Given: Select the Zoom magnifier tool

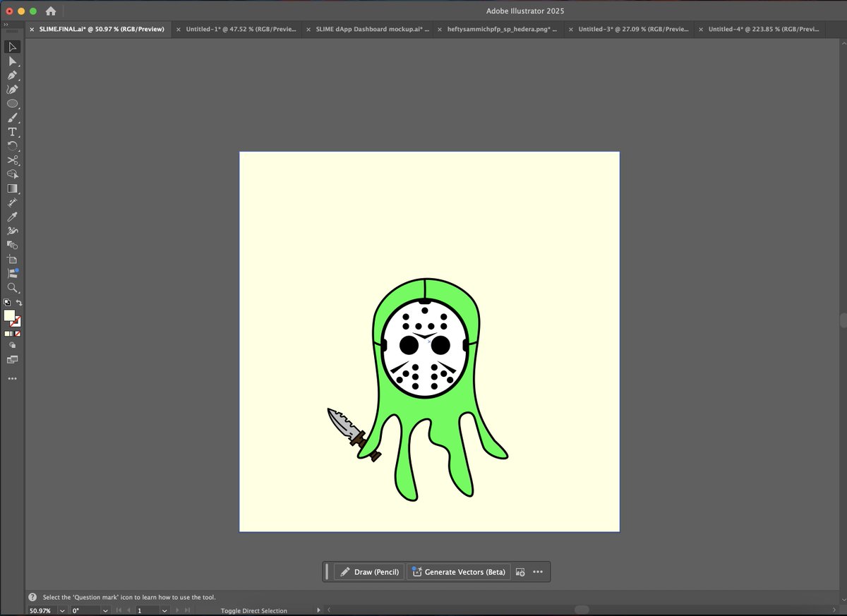Looking at the screenshot, I should pyautogui.click(x=12, y=287).
